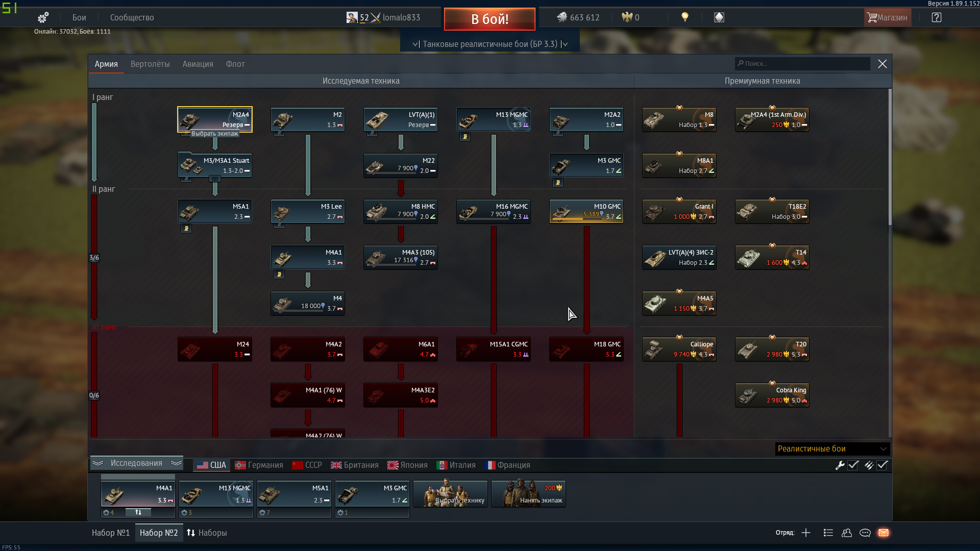
Task: Click Silver Lions balance 663 612
Action: [x=578, y=17]
